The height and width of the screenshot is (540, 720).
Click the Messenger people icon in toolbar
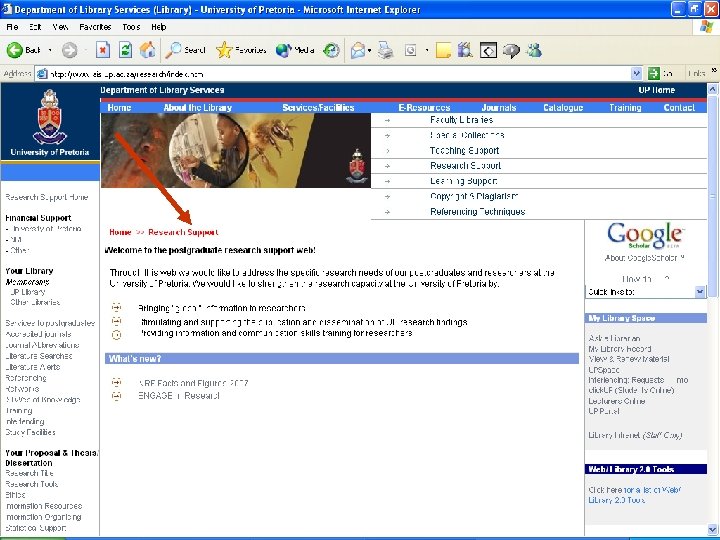[534, 50]
